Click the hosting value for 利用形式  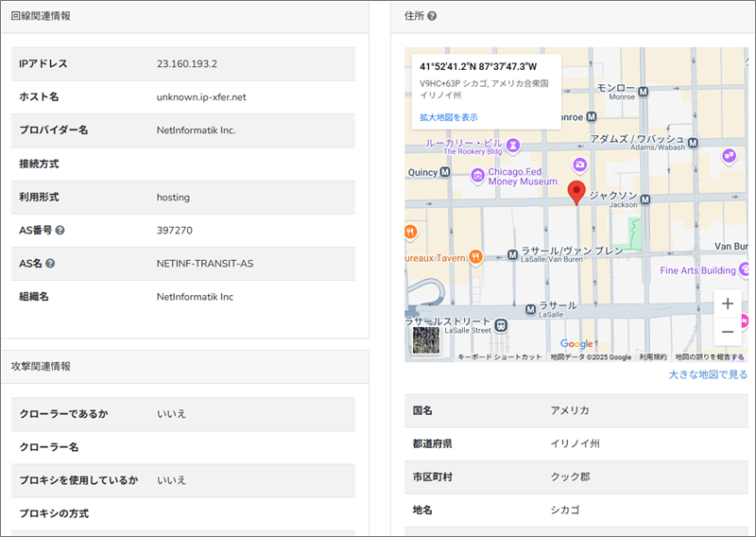pyautogui.click(x=173, y=198)
